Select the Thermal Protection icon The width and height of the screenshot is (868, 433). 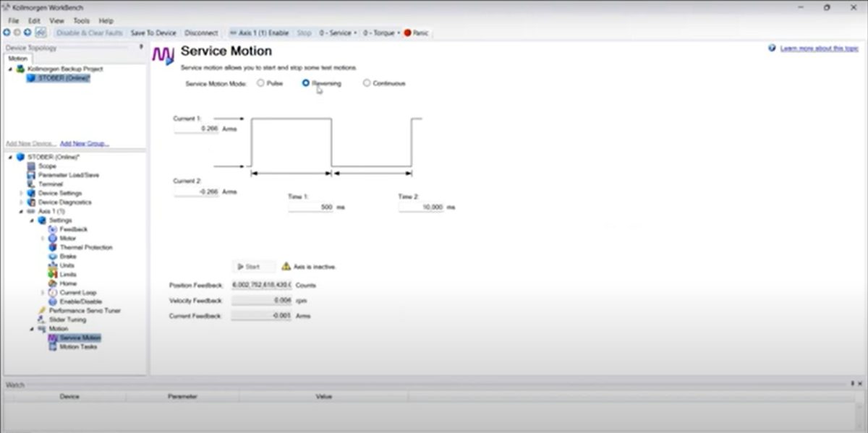pyautogui.click(x=53, y=247)
